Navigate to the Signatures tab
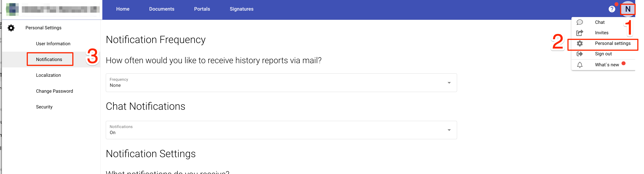Viewport: 644px width, 174px height. pyautogui.click(x=242, y=9)
